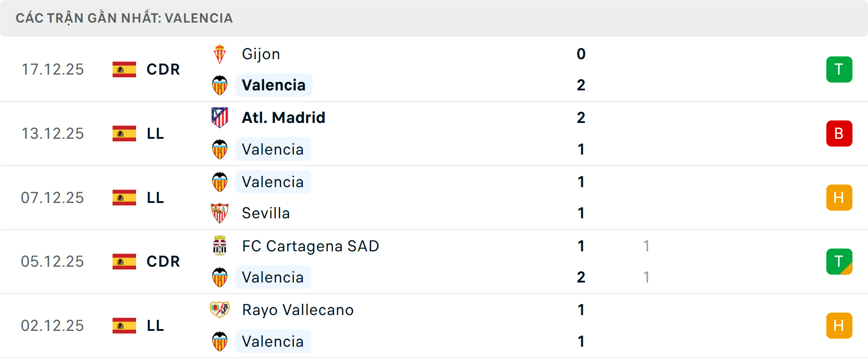The image size is (868, 358).
Task: Click the Sevilla team name
Action: pos(266,213)
